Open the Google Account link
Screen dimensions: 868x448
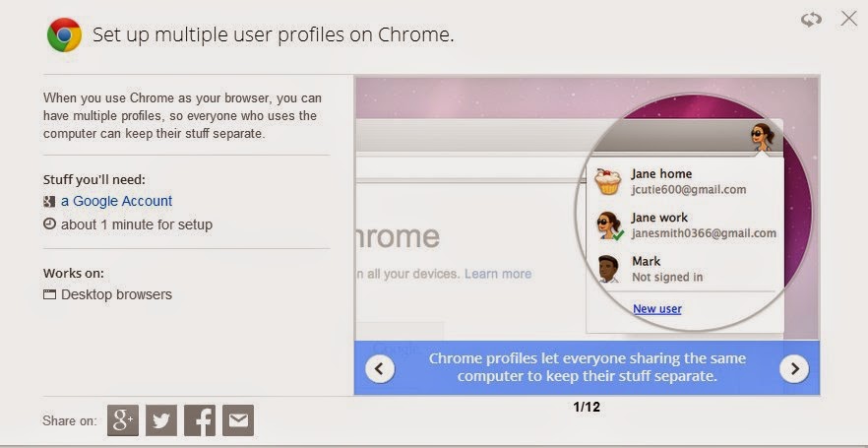tap(116, 201)
